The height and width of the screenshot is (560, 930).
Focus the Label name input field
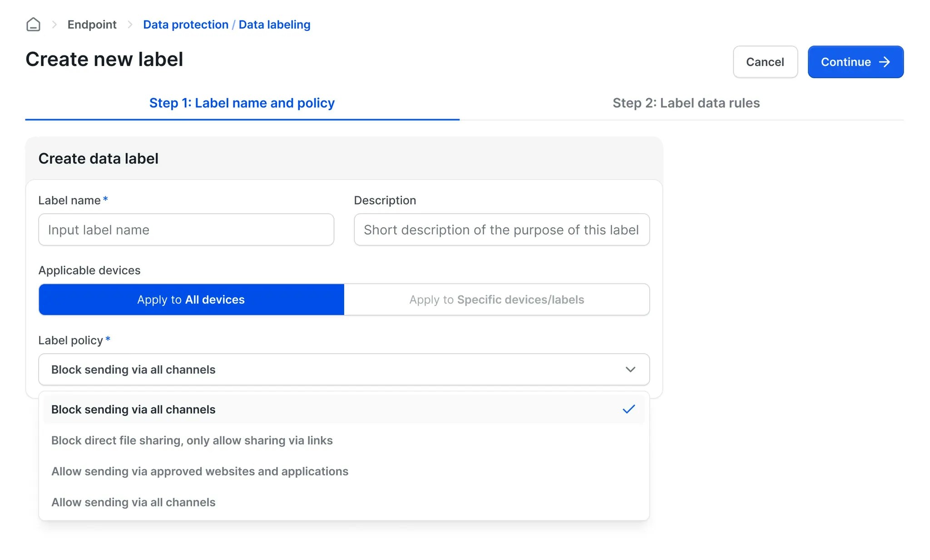point(186,230)
